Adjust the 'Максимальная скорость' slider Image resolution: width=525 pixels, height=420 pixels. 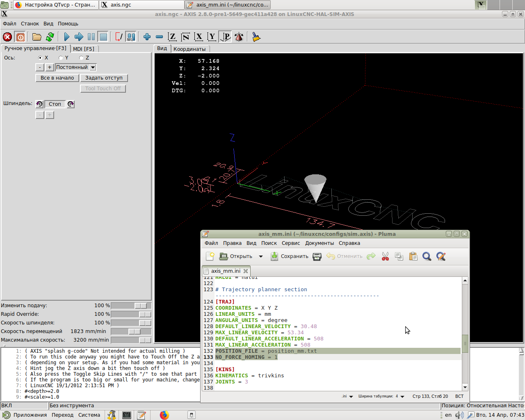point(131,340)
